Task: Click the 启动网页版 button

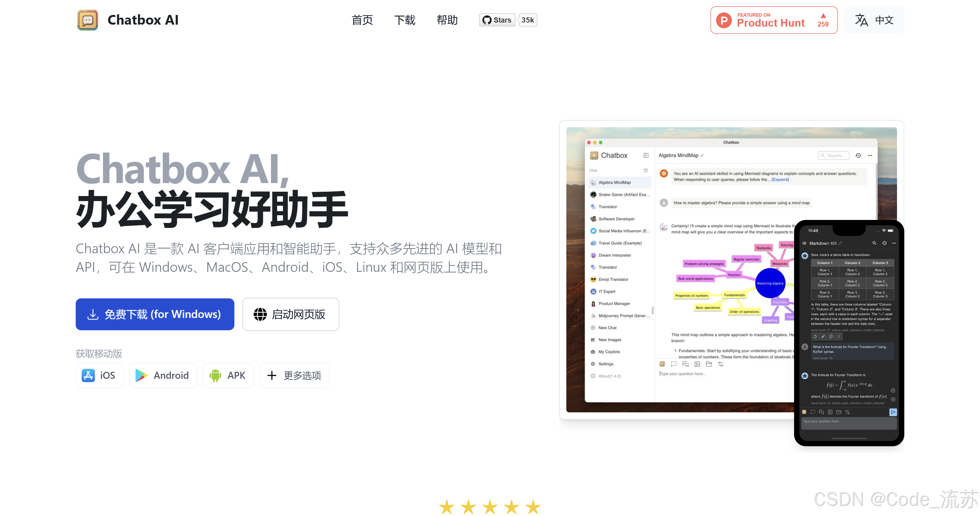Action: pyautogui.click(x=291, y=314)
